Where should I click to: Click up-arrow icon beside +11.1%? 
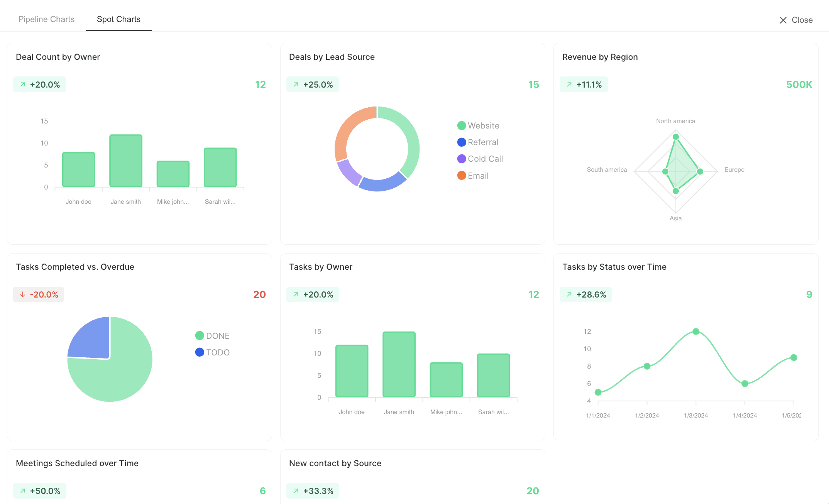pyautogui.click(x=569, y=85)
